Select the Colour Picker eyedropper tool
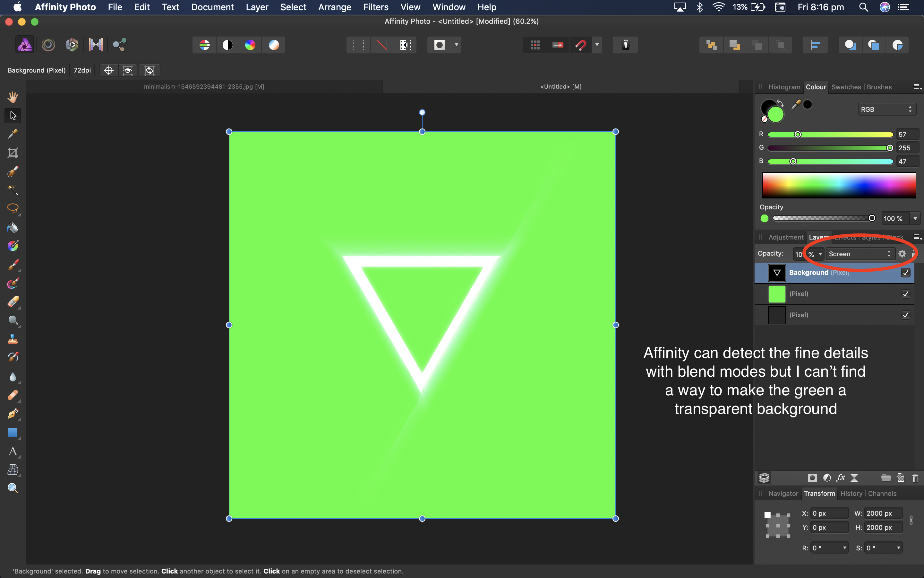The width and height of the screenshot is (924, 578). (x=13, y=134)
